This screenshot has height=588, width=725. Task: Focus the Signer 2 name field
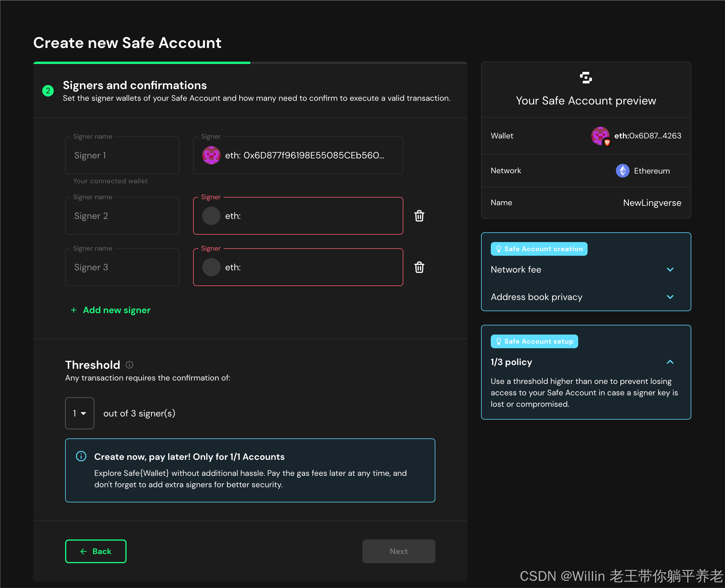pyautogui.click(x=122, y=216)
